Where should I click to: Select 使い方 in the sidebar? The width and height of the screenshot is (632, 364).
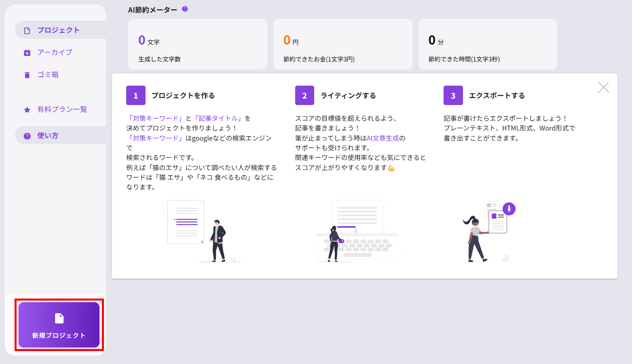tap(48, 136)
